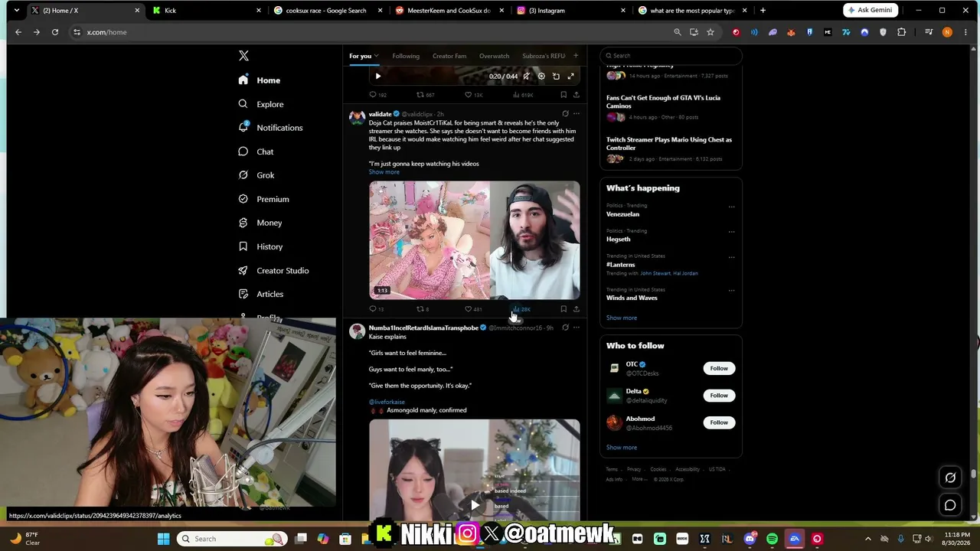Bookmark the validate Doja Cat post
This screenshot has width=980, height=551.
click(563, 309)
